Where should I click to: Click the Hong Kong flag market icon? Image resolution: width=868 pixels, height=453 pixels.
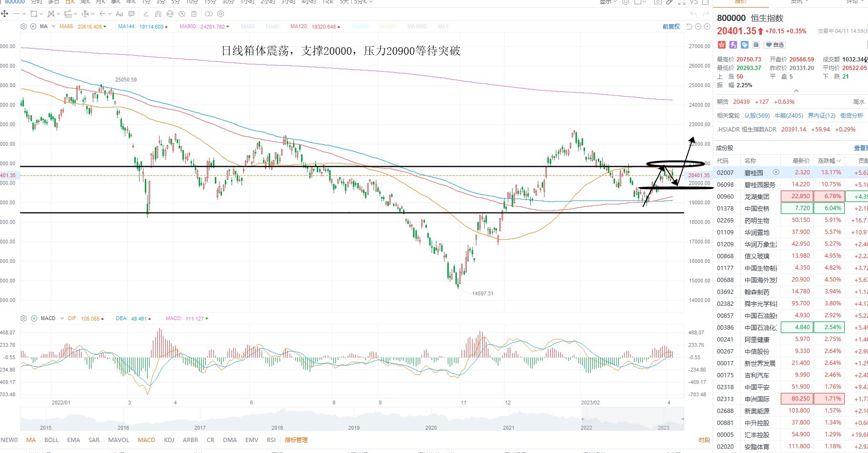tap(722, 45)
